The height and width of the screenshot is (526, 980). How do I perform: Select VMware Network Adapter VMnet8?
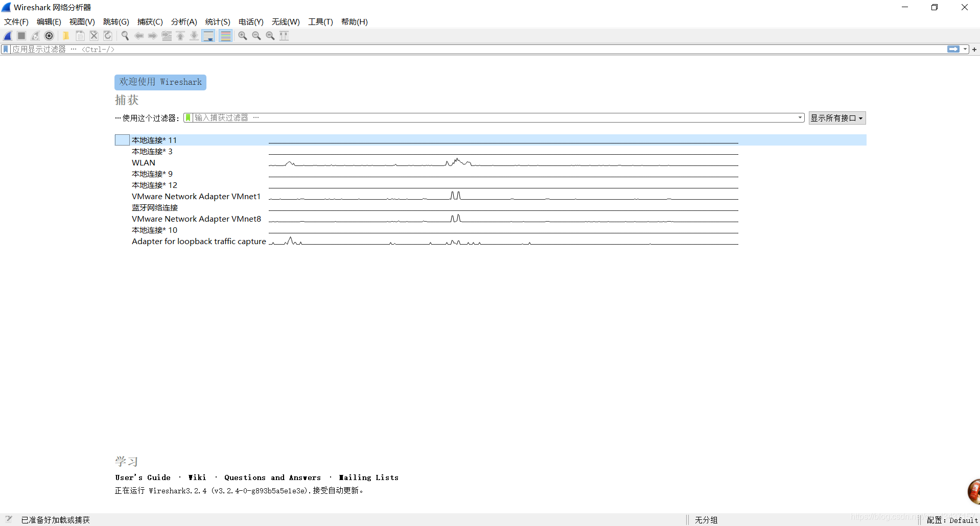[x=491, y=219]
